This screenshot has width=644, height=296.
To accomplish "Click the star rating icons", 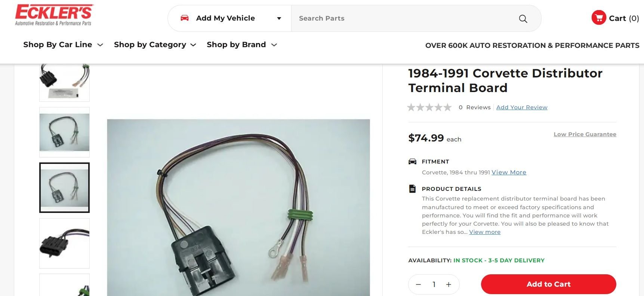I will pos(429,108).
